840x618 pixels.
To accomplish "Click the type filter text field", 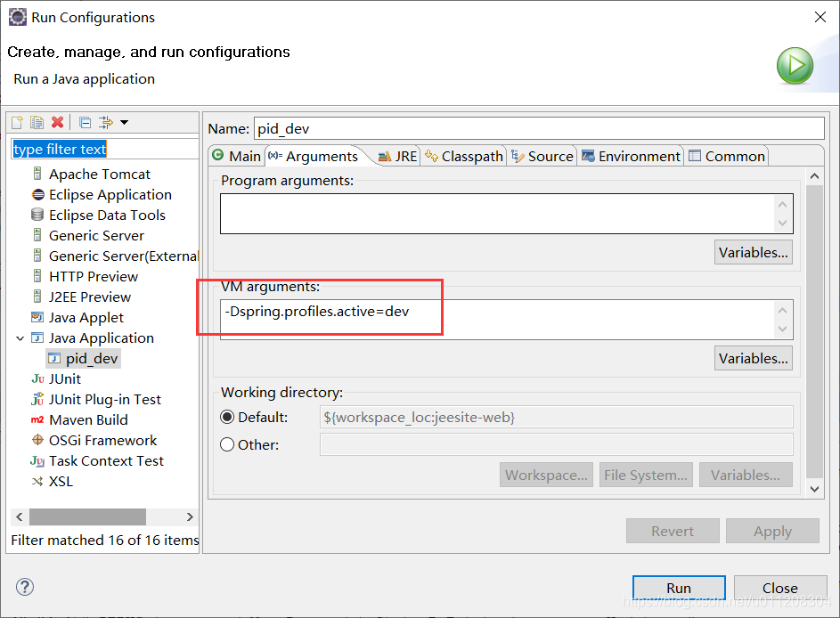I will pyautogui.click(x=104, y=149).
